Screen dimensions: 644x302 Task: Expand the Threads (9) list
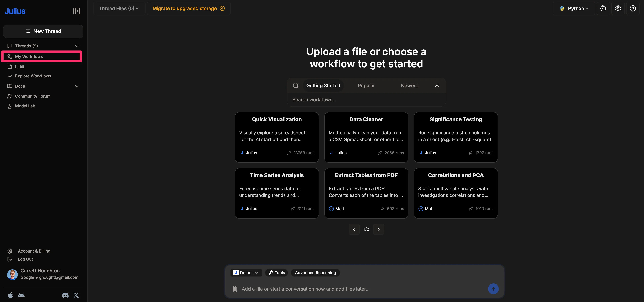point(77,46)
